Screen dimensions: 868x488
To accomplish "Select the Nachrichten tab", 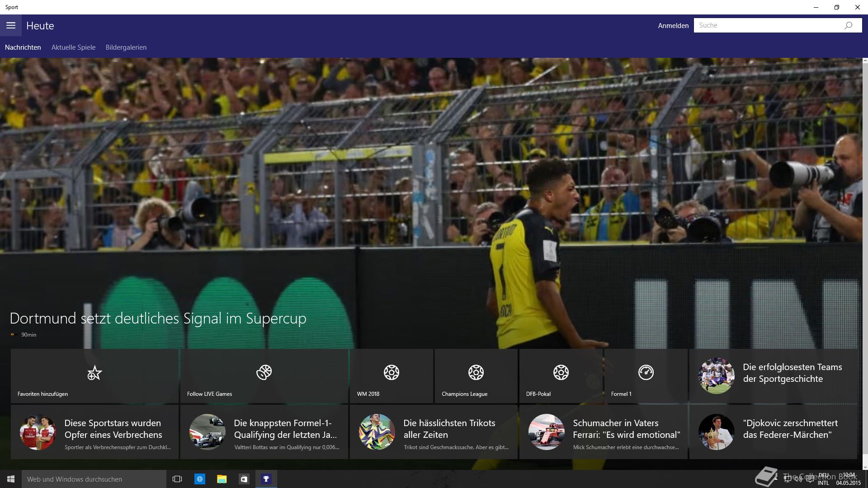I will pyautogui.click(x=23, y=47).
